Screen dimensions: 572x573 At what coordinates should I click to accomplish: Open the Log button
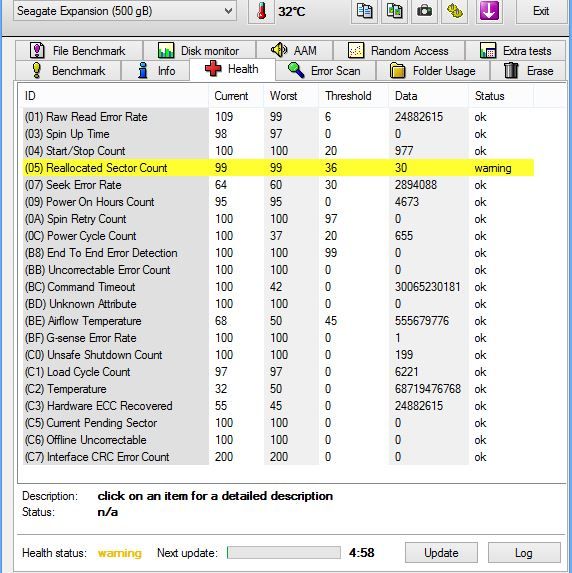click(524, 553)
